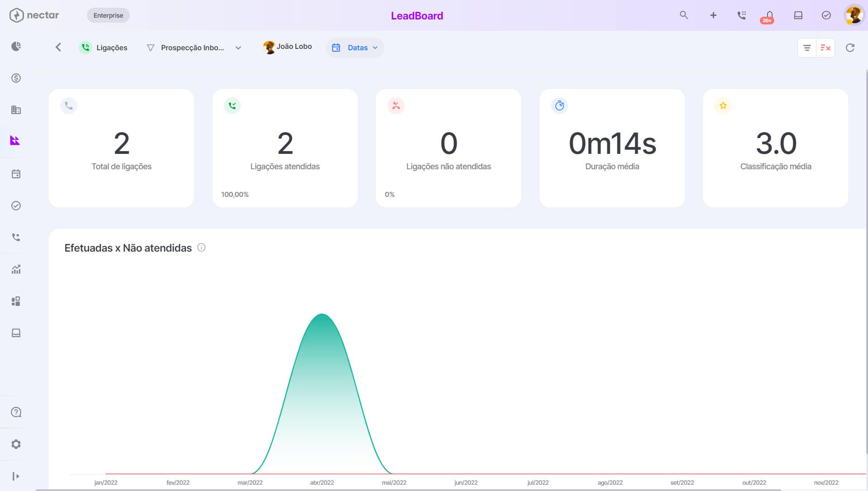Refresh the dashboard data
This screenshot has height=491, width=868.
click(x=850, y=48)
